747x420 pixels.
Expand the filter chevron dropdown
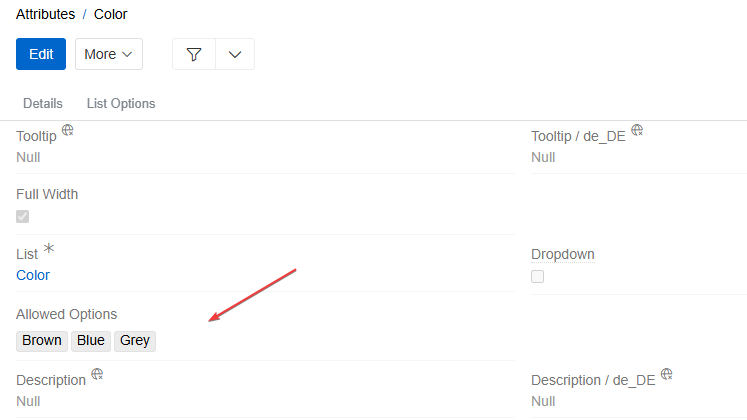click(x=235, y=54)
